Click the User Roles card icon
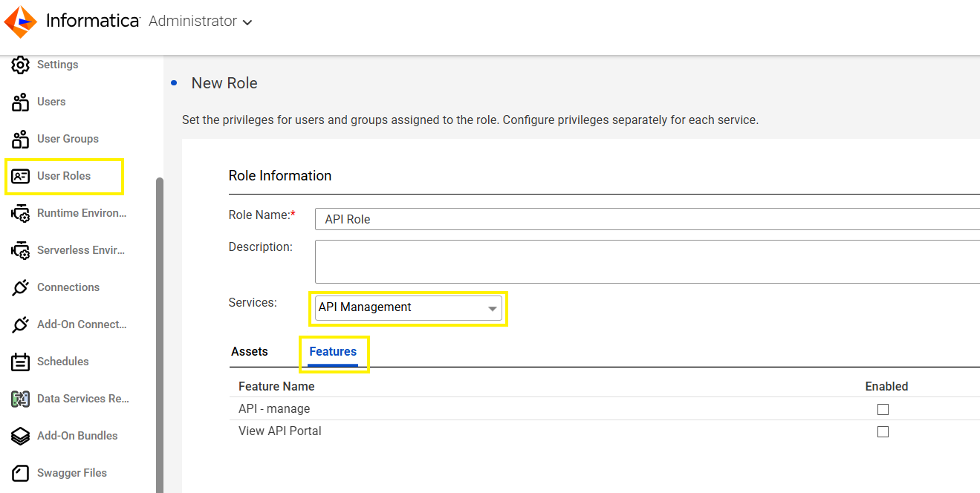Viewport: 980px width, 493px height. (x=21, y=176)
